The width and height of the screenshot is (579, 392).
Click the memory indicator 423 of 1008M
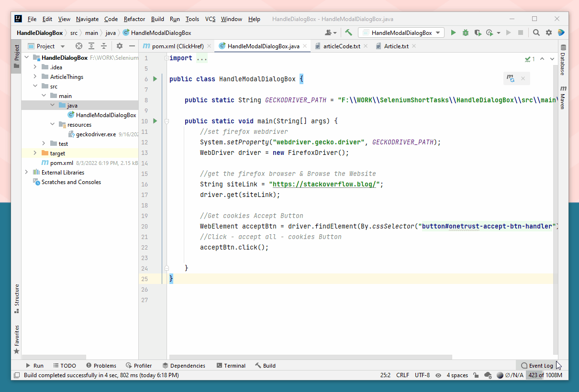tap(545, 375)
